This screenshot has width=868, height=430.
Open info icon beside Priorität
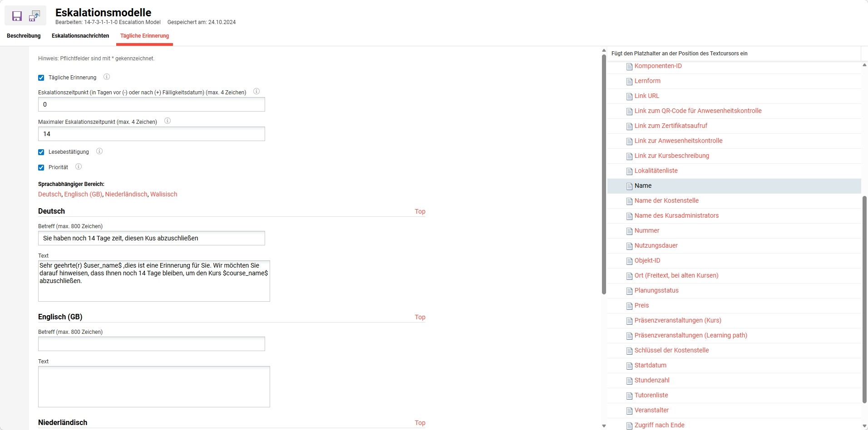point(79,167)
